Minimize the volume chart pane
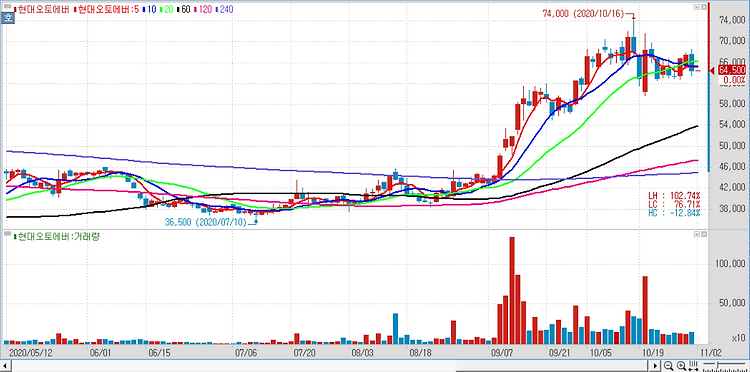750x372 pixels. click(697, 235)
